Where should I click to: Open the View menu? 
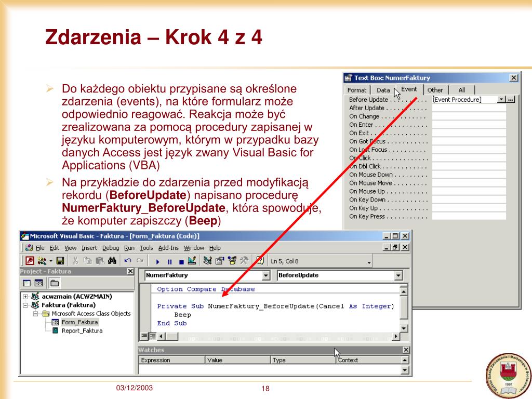point(71,248)
